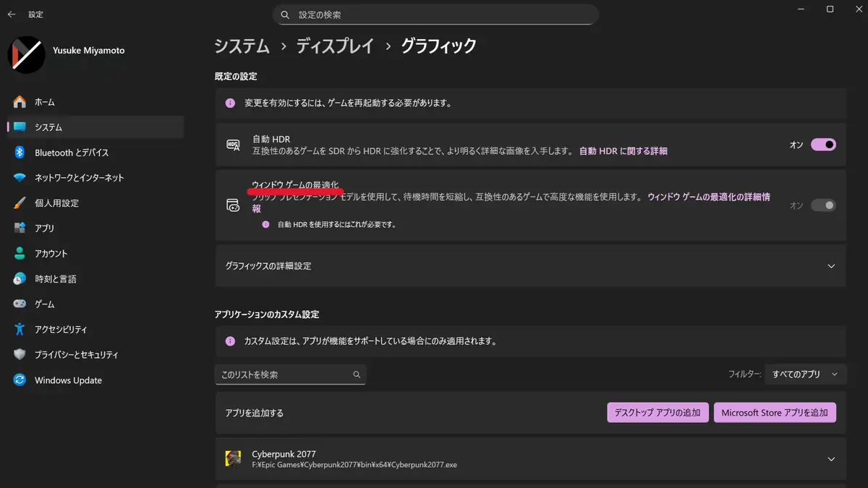The image size is (868, 488).
Task: Expand グラフィックスの詳細設定 section
Action: click(x=831, y=266)
